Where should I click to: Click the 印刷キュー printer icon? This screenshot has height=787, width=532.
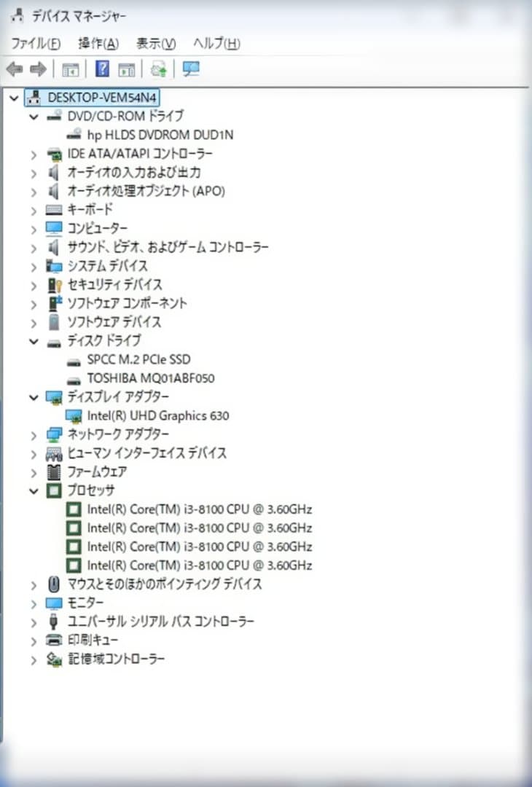click(54, 640)
